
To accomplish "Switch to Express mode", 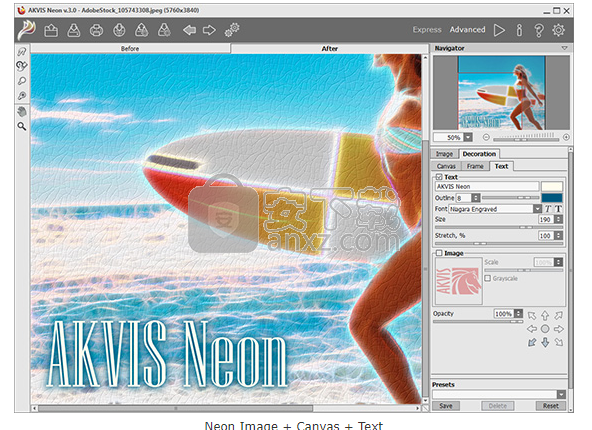I will coord(427,30).
